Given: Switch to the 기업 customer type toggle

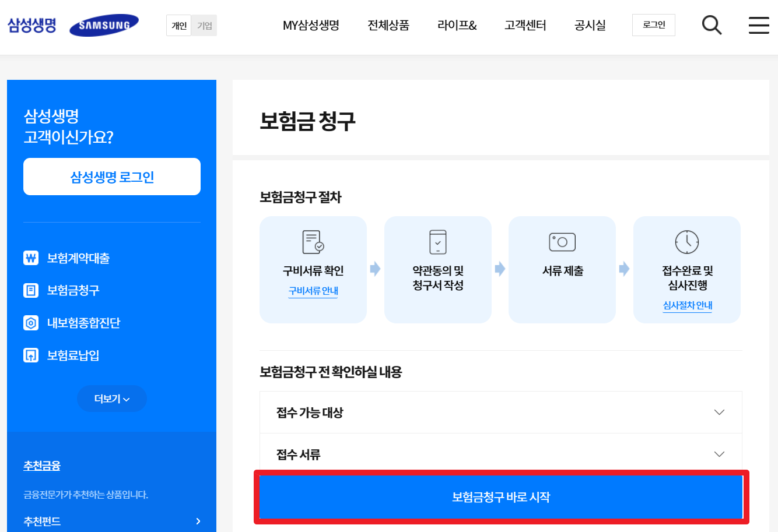Looking at the screenshot, I should (x=204, y=26).
